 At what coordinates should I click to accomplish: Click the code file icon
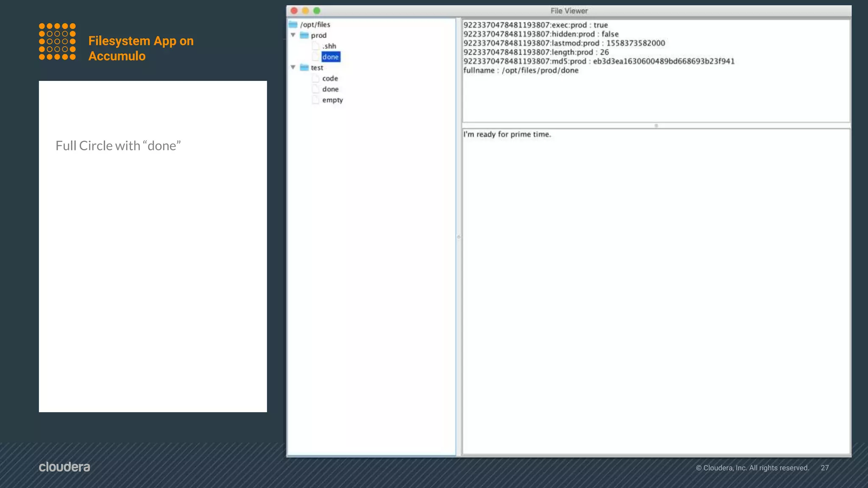tap(315, 78)
